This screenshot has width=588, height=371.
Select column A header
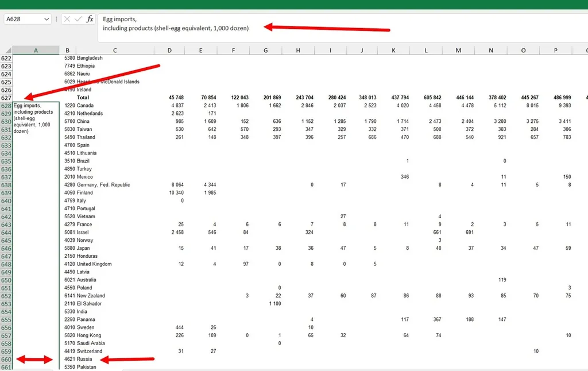36,51
